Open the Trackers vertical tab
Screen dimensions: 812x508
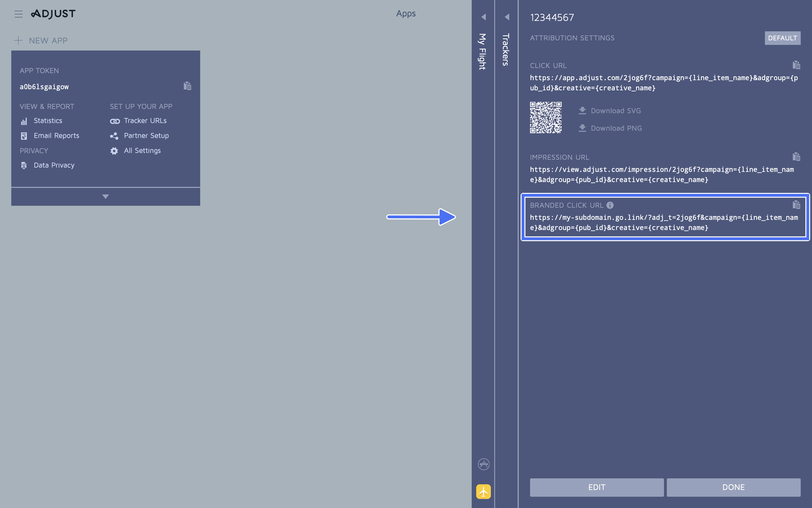point(506,49)
